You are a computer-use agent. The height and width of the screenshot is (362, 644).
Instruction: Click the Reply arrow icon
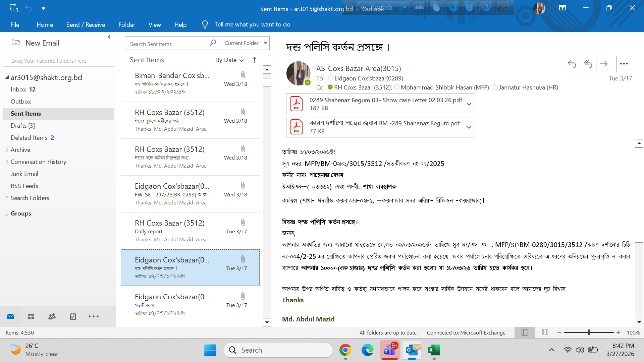point(572,64)
